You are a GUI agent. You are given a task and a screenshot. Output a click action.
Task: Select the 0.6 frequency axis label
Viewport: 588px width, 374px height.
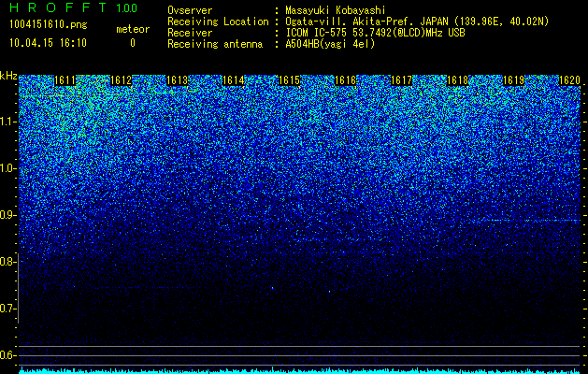pyautogui.click(x=6, y=355)
